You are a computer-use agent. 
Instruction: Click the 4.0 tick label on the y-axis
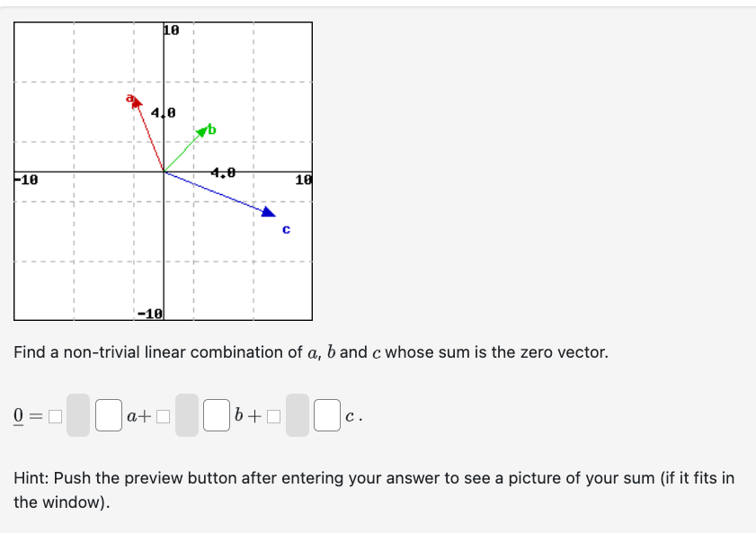pos(162,112)
